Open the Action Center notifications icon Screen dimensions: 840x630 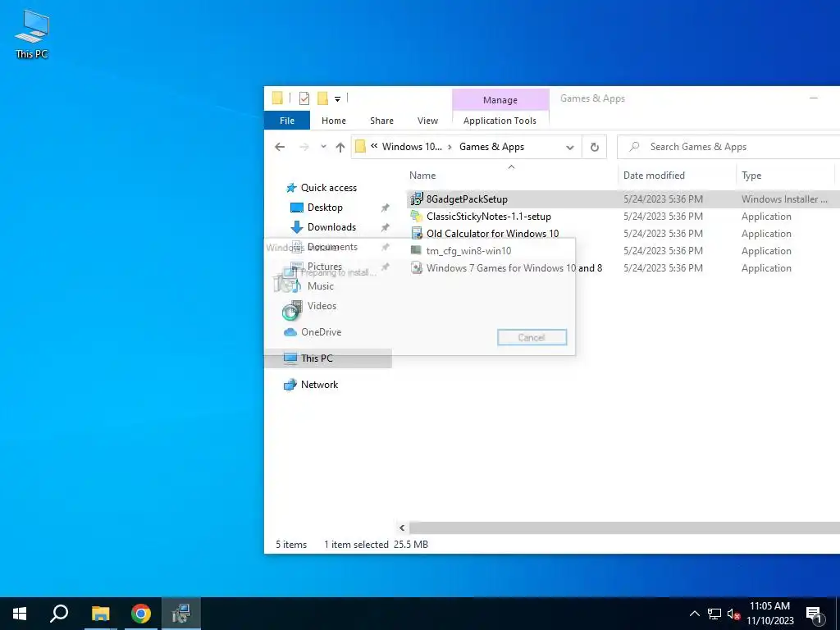[x=814, y=614]
